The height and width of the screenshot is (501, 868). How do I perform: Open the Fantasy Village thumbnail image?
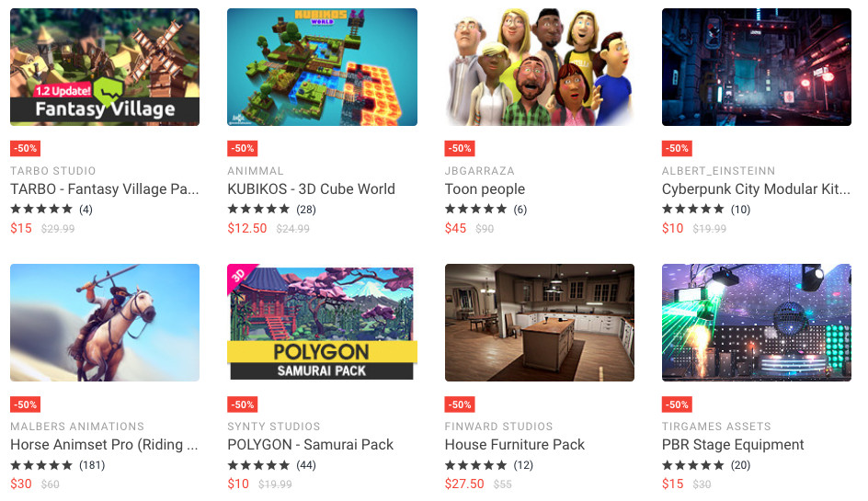coord(105,67)
